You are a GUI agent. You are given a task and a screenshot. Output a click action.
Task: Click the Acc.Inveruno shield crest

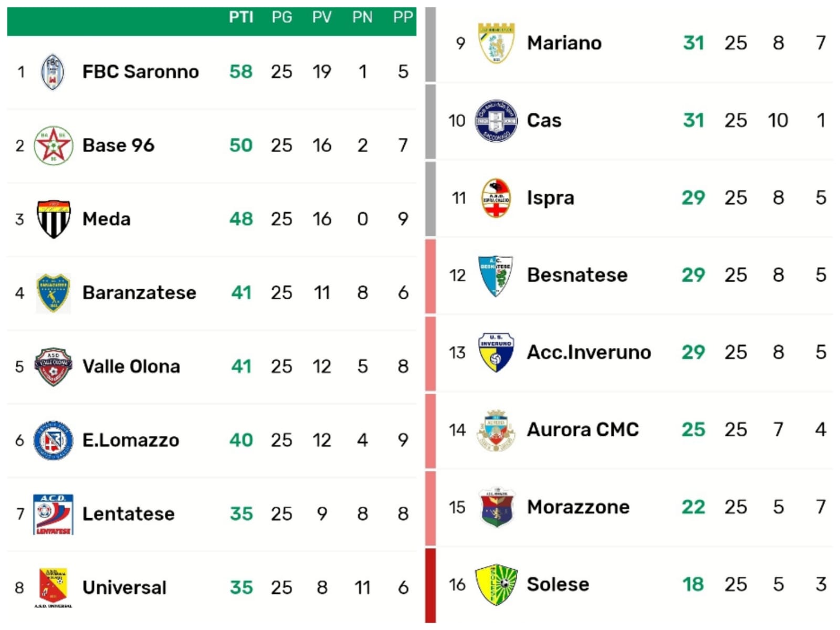tap(496, 352)
